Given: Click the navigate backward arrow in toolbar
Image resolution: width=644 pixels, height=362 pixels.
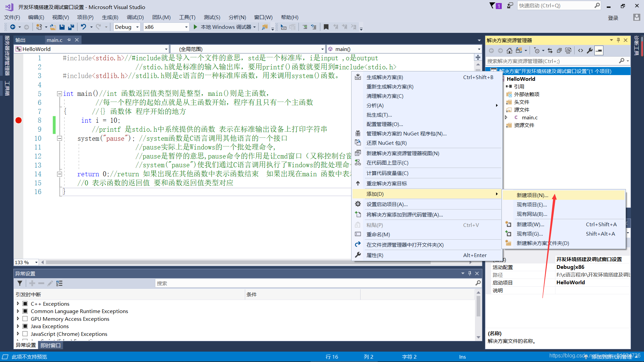Looking at the screenshot, I should [13, 27].
